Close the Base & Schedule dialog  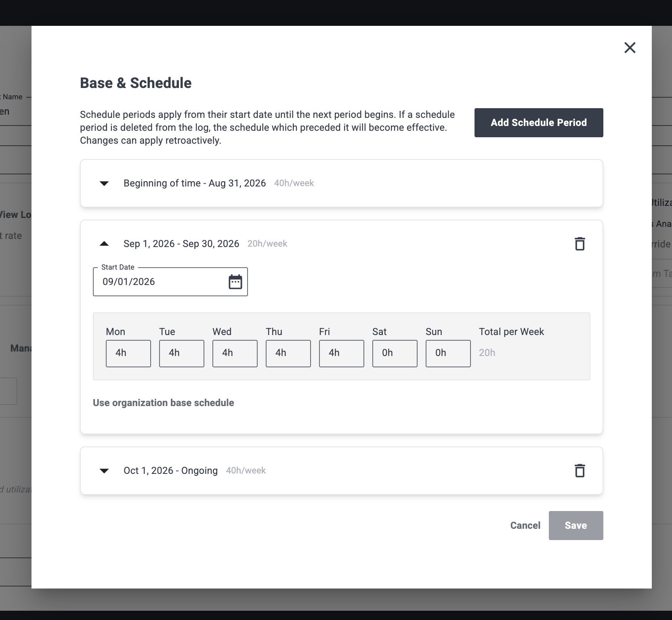(x=630, y=48)
